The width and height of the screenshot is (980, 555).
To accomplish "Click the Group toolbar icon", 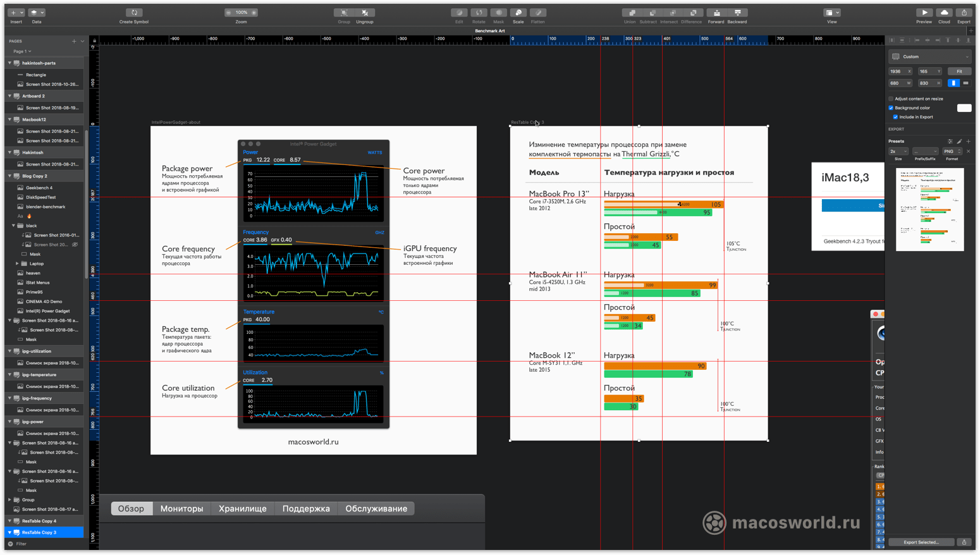I will [x=344, y=13].
